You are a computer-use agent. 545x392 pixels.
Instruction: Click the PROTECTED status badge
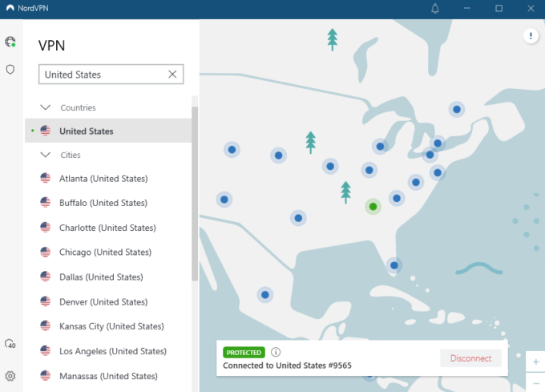tap(244, 353)
